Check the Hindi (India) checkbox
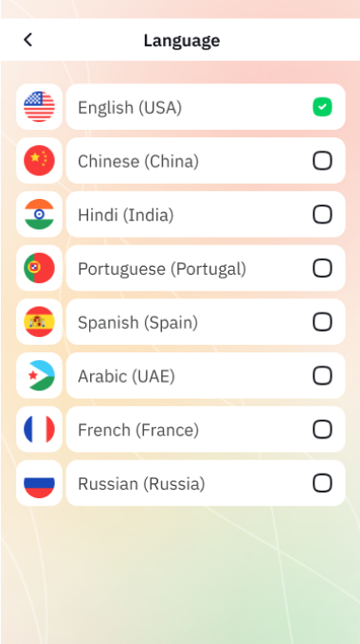The height and width of the screenshot is (644, 360). tap(322, 214)
